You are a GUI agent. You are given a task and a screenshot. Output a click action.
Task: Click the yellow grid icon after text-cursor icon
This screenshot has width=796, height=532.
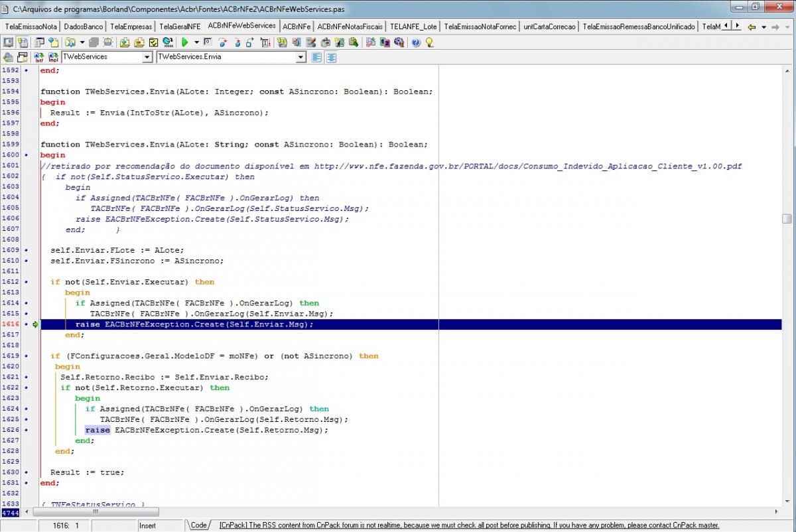point(282,42)
